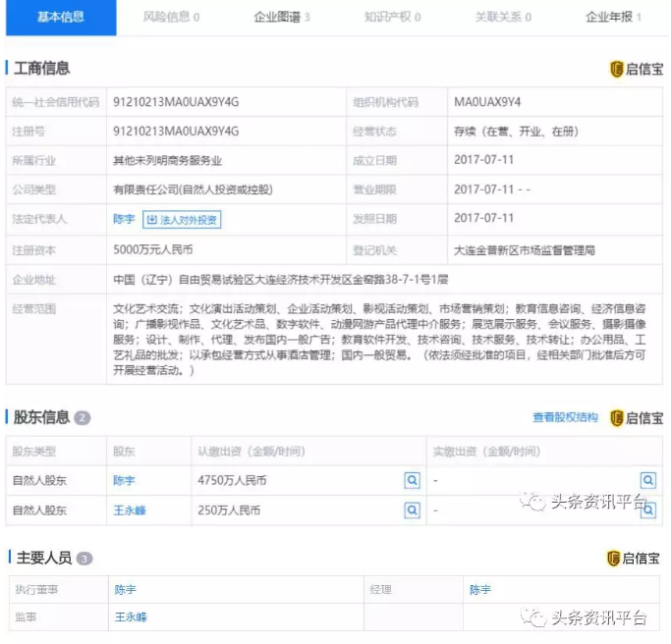The width and height of the screenshot is (671, 644).
Task: Select 组织机构代码 value MA0UAX9Y4
Action: pyautogui.click(x=487, y=102)
